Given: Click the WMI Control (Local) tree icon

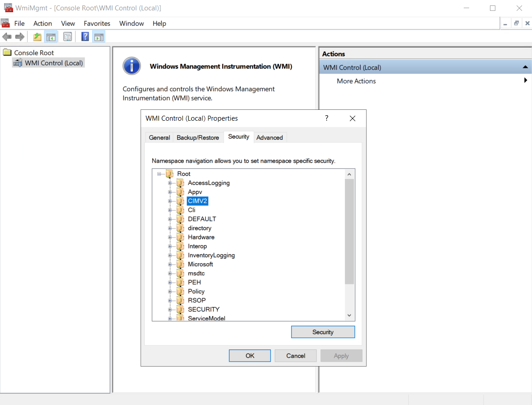Looking at the screenshot, I should tap(18, 63).
